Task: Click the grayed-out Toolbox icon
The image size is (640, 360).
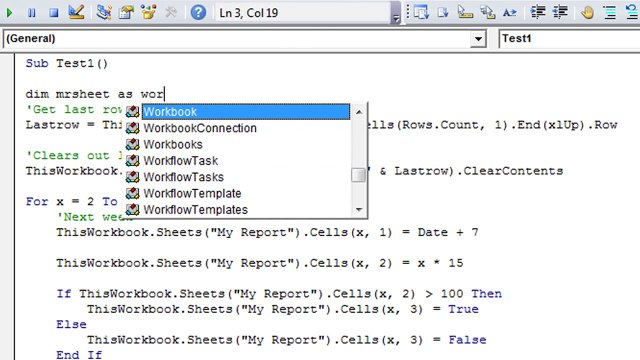Action: click(171, 12)
